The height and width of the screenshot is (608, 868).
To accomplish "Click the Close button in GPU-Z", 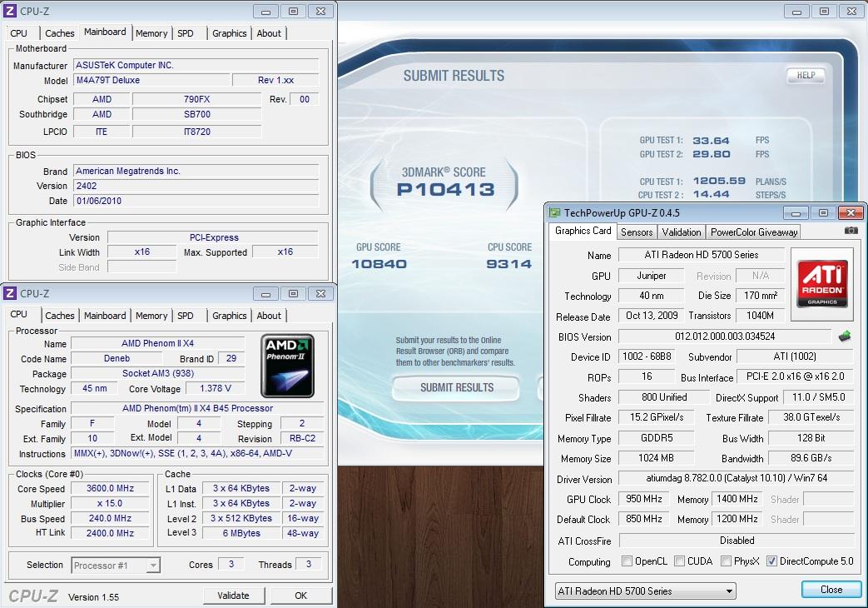I will pyautogui.click(x=831, y=590).
